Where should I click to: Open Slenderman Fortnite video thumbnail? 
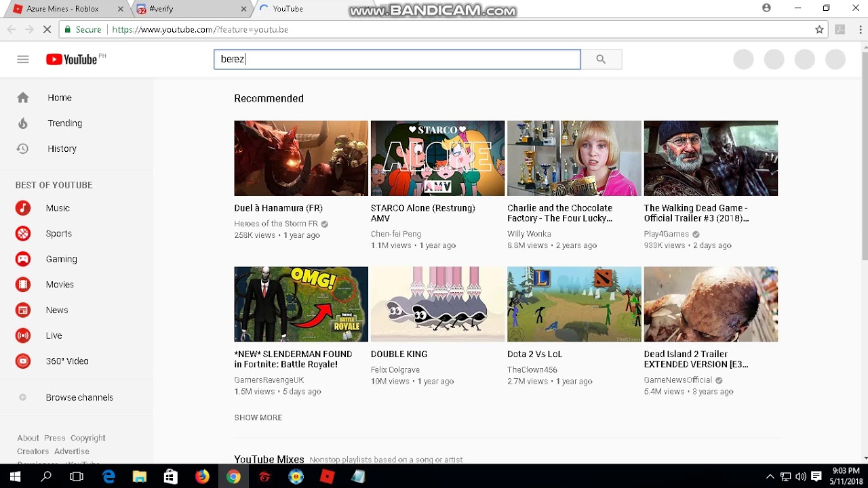tap(301, 304)
